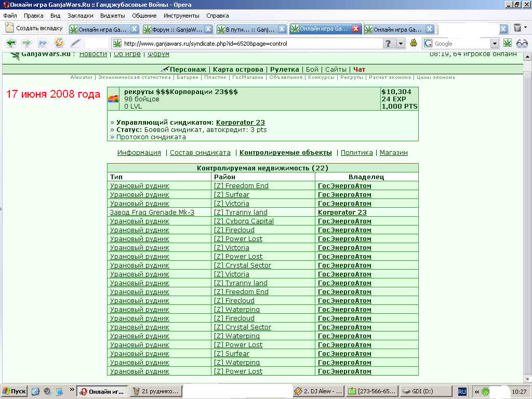Open the Завод Frag Grenade Mk-3 link
This screenshot has width=532, height=399.
(152, 212)
